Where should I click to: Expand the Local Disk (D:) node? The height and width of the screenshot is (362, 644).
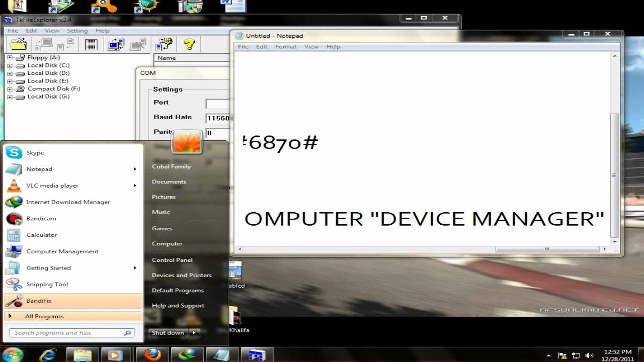coord(10,73)
